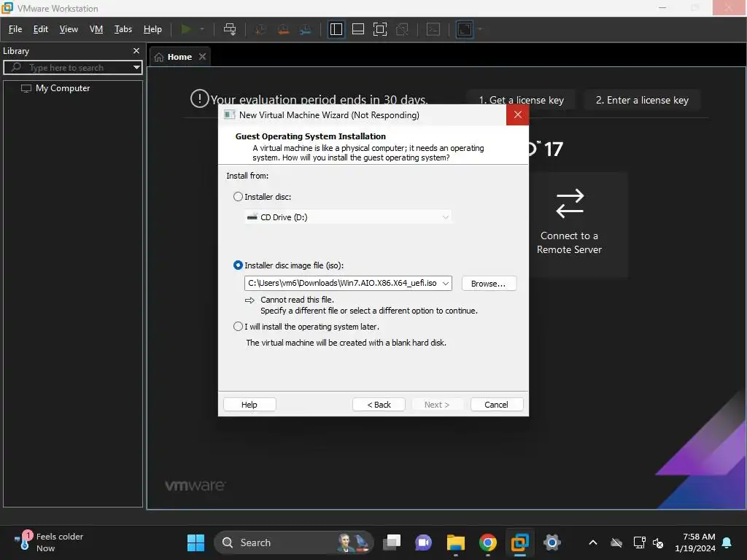Image resolution: width=747 pixels, height=560 pixels.
Task: Click the green Power On play icon
Action: point(186,29)
